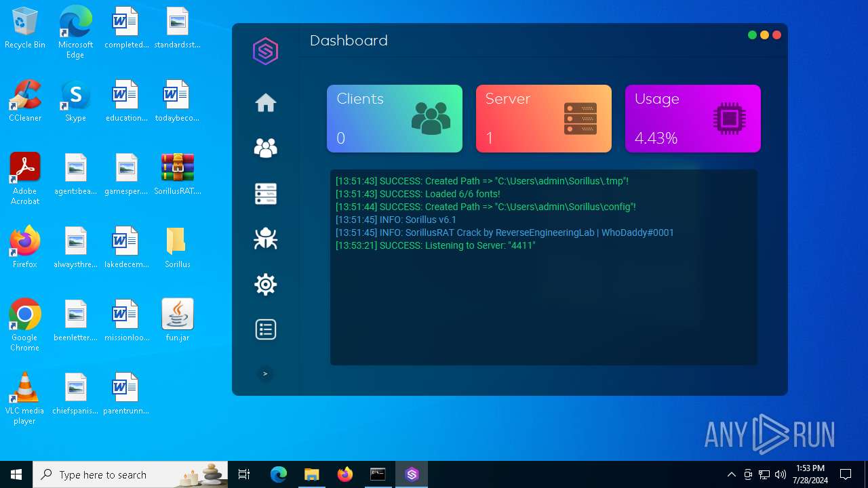
Task: Click the taskbar search box
Action: (x=130, y=474)
